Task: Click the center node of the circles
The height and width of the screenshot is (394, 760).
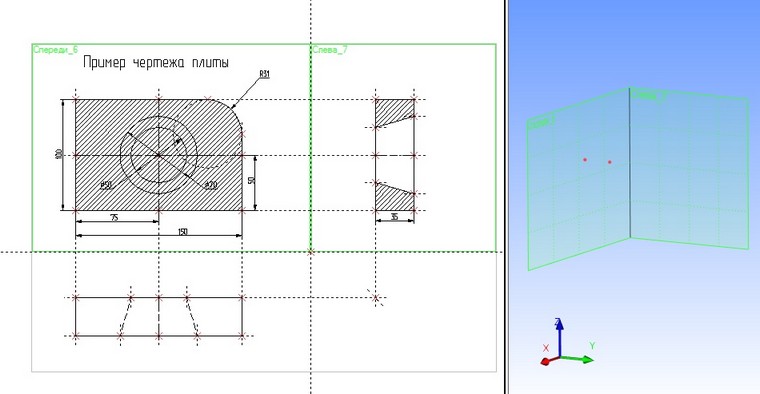Action: 159,155
